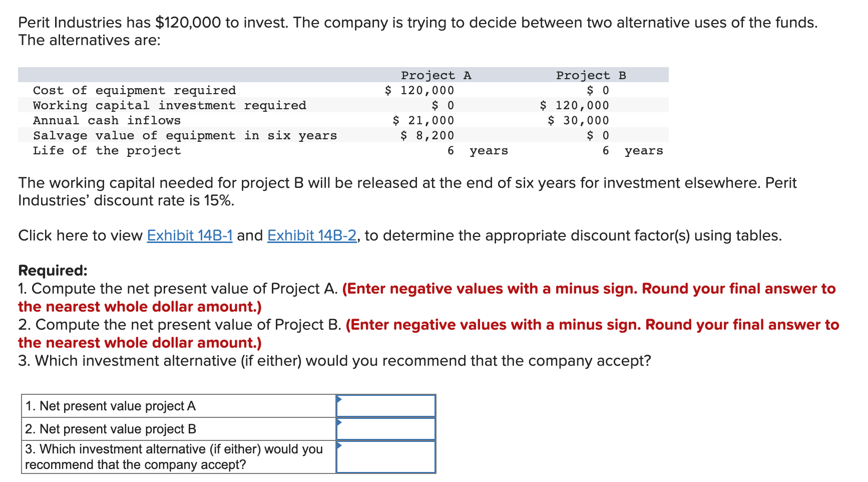Select the Project B column header
The image size is (868, 482).
592,75
